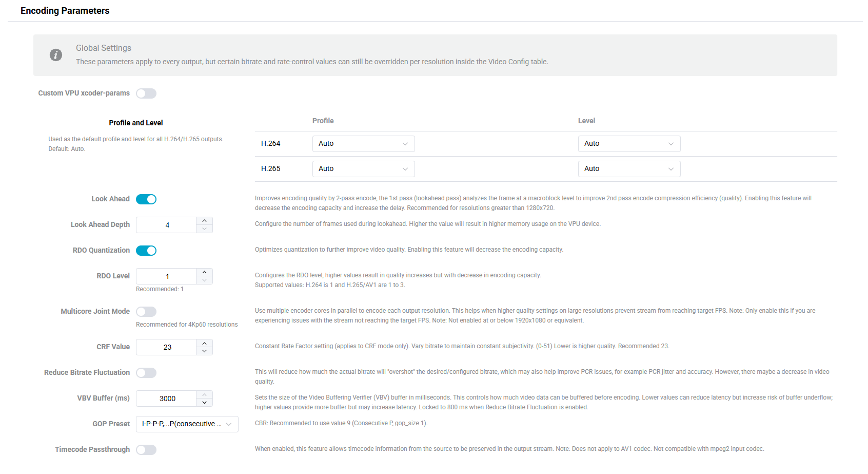
Task: Click the H.265 row label
Action: coord(271,169)
